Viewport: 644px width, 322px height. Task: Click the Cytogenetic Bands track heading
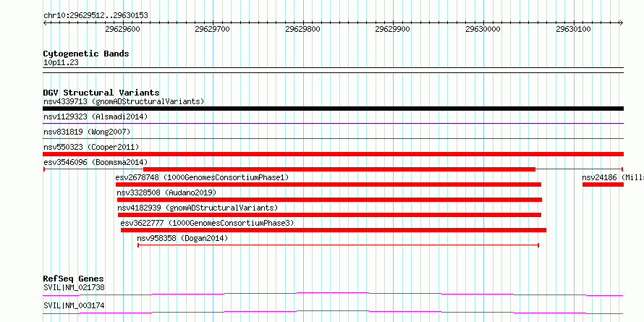click(x=86, y=54)
